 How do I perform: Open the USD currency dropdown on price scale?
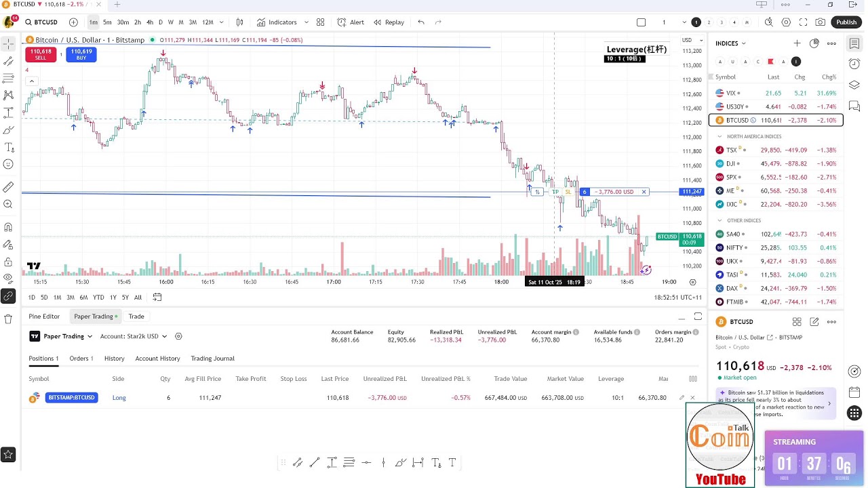click(x=691, y=40)
